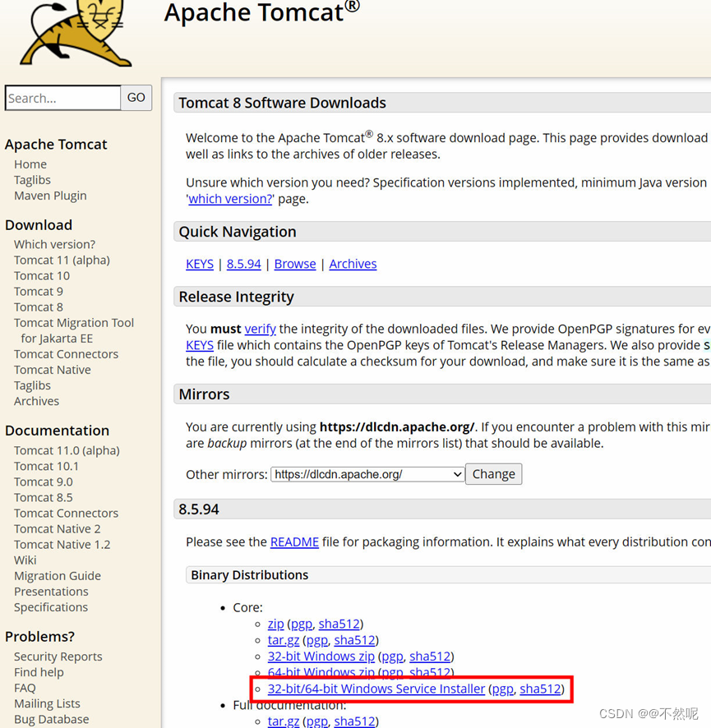
Task: Open the README link
Action: (x=294, y=542)
